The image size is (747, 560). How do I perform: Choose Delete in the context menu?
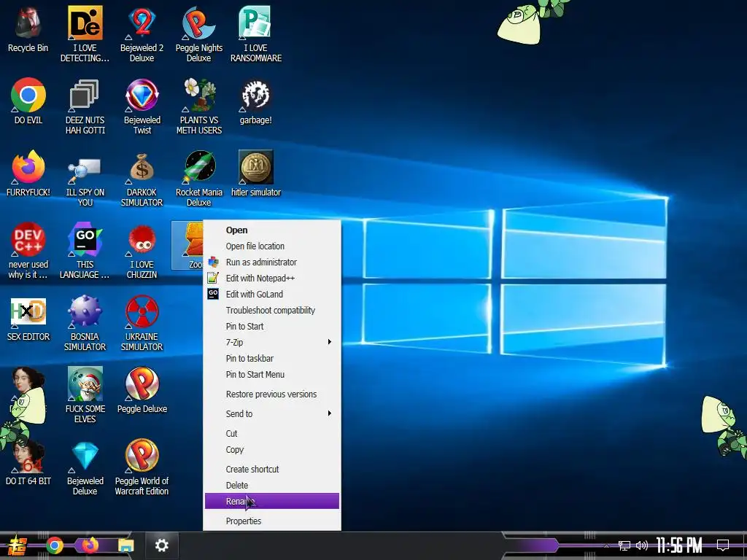[x=272, y=485]
